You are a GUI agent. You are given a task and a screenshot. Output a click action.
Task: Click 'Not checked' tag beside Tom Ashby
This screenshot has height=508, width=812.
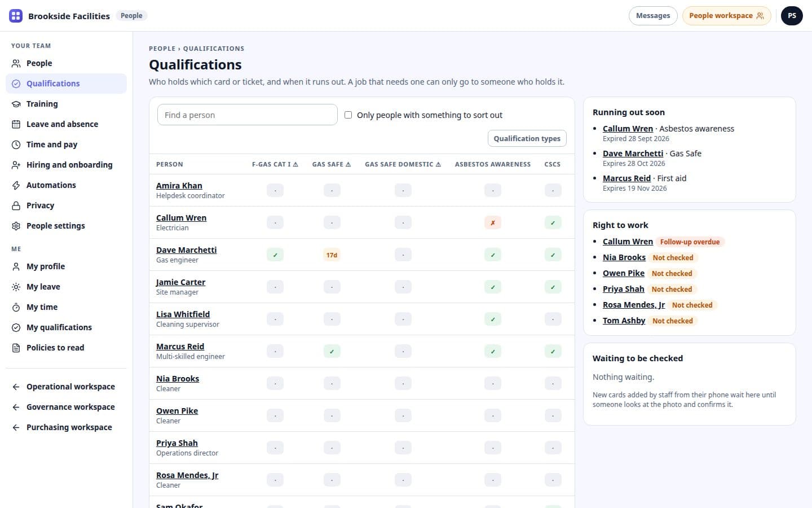672,321
